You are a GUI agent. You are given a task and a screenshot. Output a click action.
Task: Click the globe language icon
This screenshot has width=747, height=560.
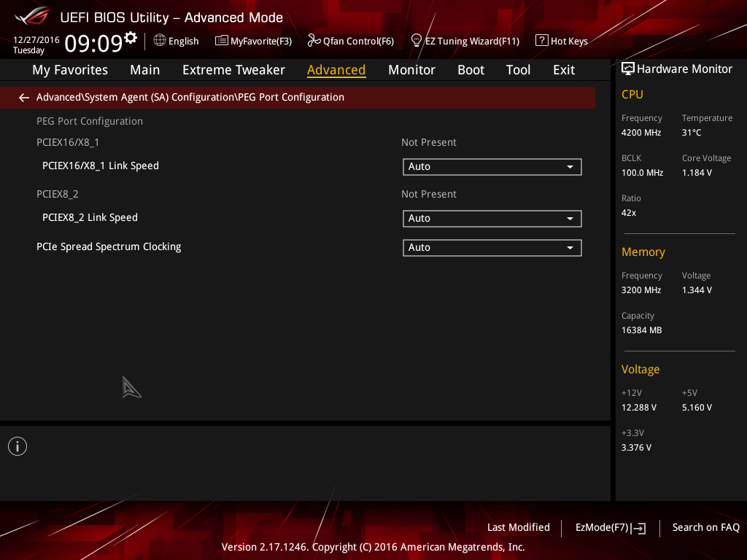tap(160, 41)
